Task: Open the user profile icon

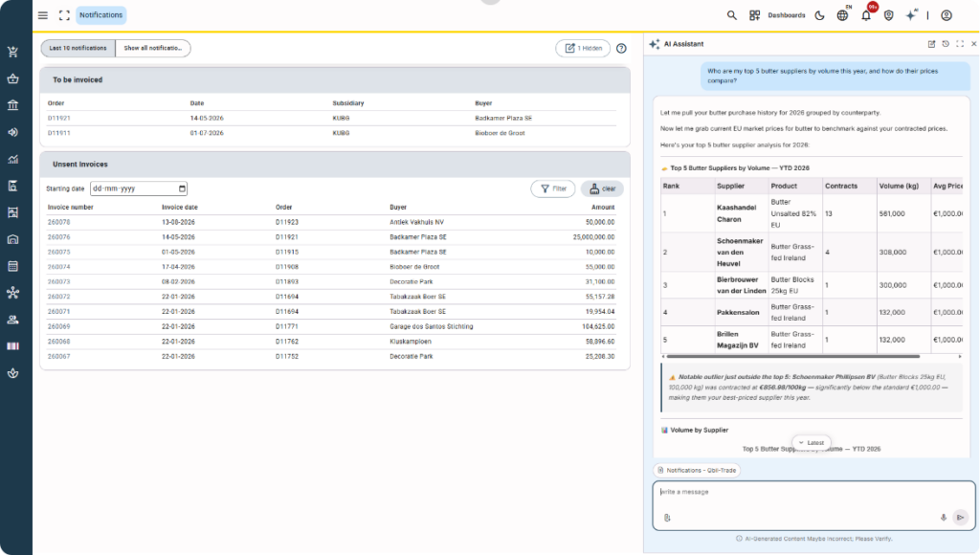Action: (947, 15)
